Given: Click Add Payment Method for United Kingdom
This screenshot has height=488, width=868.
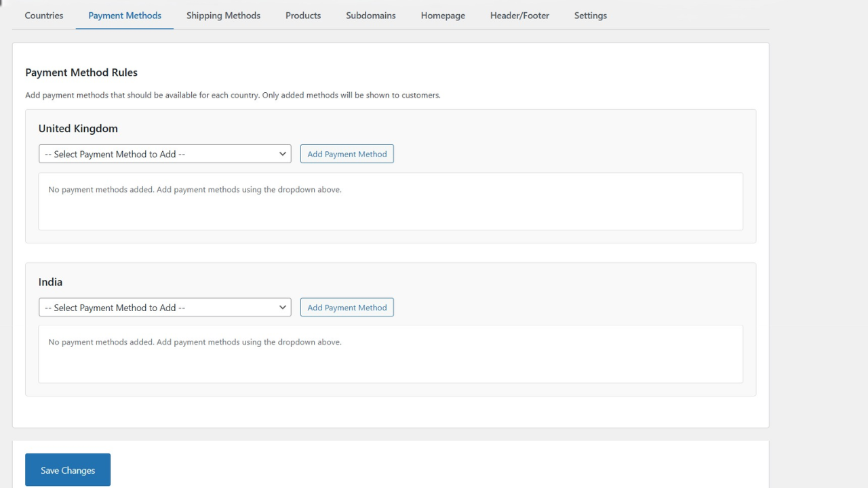Looking at the screenshot, I should (347, 154).
